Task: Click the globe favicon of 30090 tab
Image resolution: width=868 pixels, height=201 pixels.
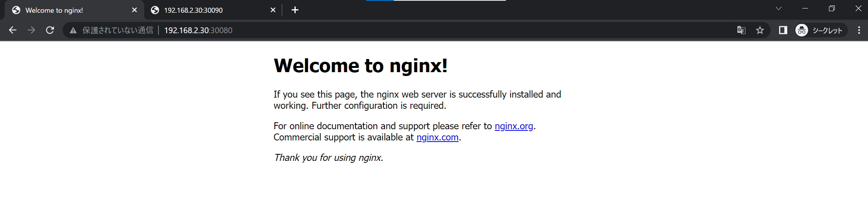Action: 155,10
